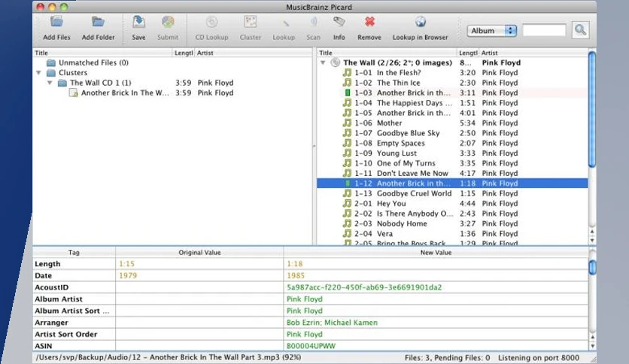Click the Original Value column header

(x=199, y=253)
